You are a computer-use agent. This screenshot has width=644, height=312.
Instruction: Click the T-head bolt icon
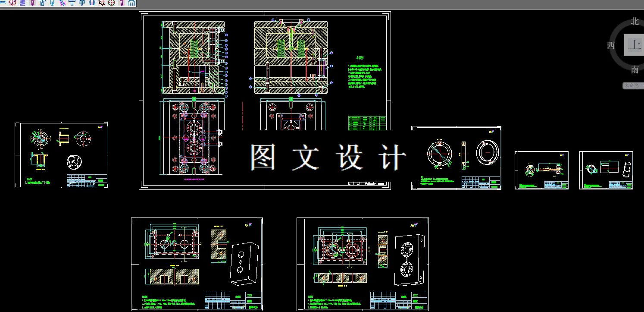[x=72, y=3]
